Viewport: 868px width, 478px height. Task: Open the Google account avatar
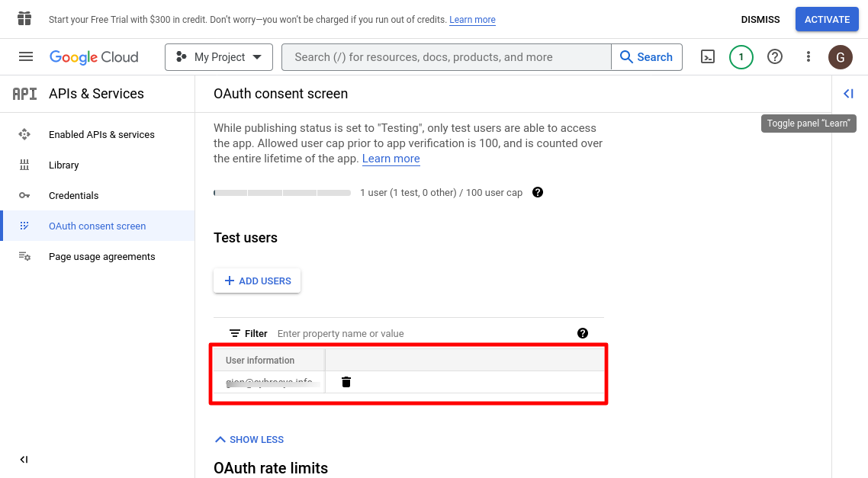pos(840,57)
